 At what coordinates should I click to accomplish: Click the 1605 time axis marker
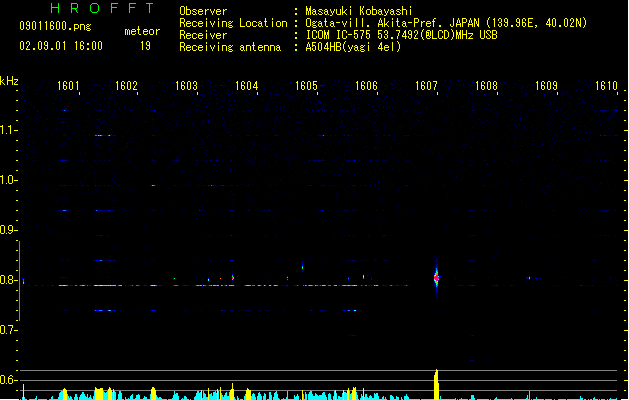tap(306, 86)
